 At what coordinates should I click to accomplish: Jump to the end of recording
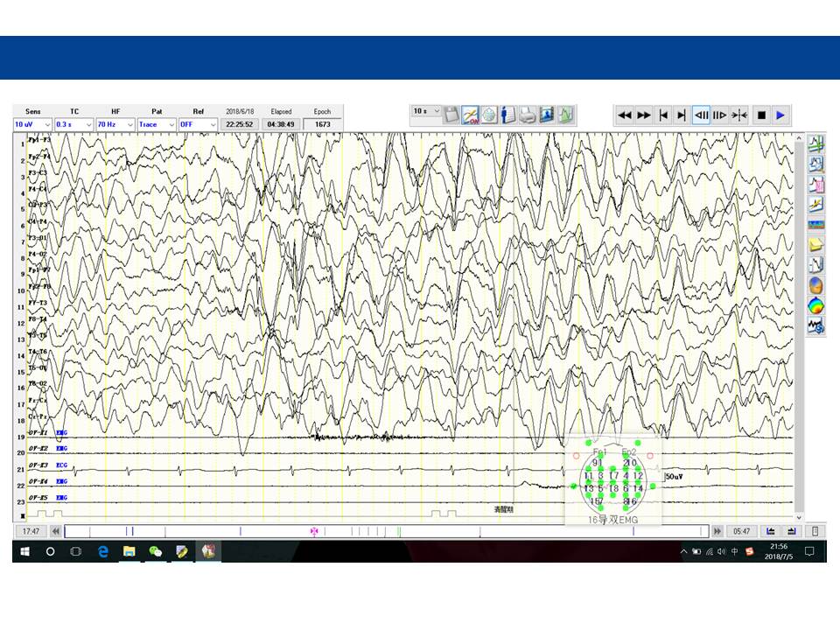point(682,115)
